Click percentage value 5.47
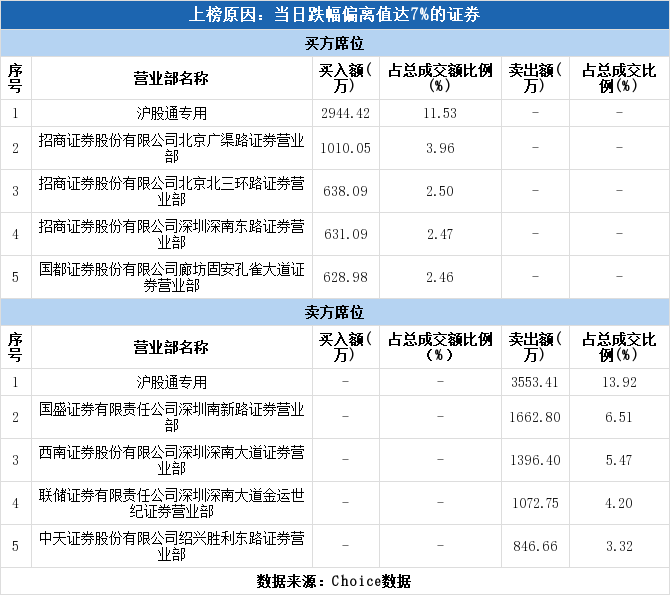This screenshot has height=595, width=670. point(619,460)
